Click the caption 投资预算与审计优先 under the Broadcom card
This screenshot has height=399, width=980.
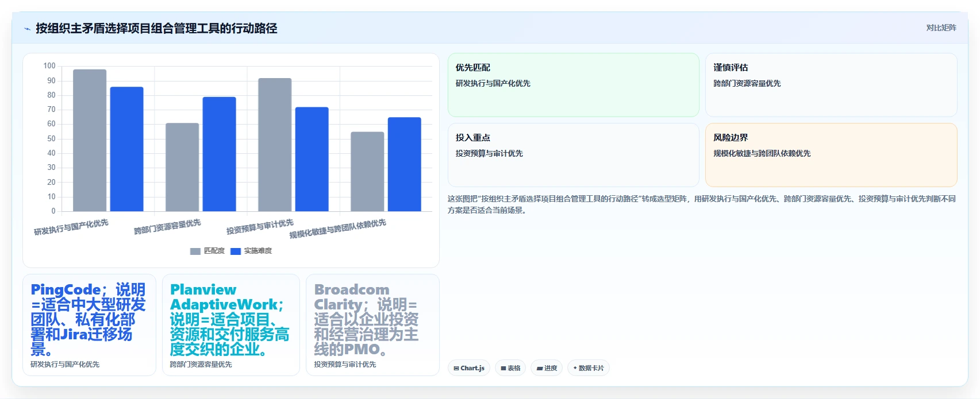[345, 365]
